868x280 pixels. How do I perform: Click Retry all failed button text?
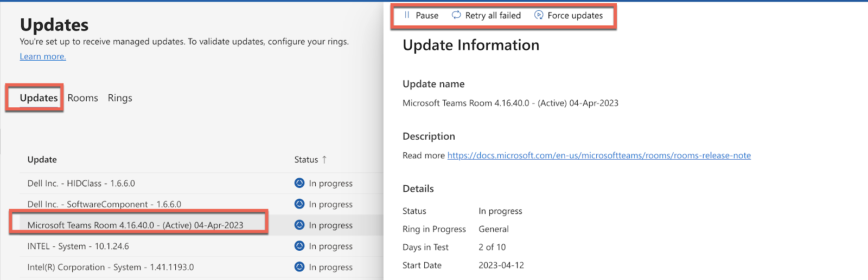pos(493,16)
